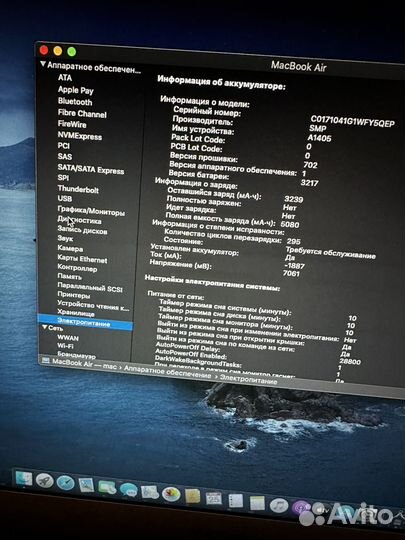The image size is (405, 540).
Task: Open Mail stamp icon in dock
Action: pyautogui.click(x=86, y=485)
